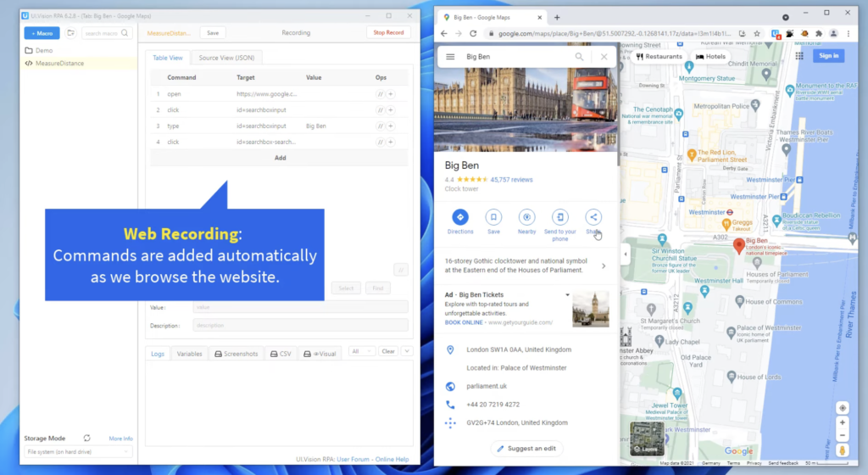This screenshot has width=868, height=475.
Task: Open the Logs tab
Action: (158, 353)
